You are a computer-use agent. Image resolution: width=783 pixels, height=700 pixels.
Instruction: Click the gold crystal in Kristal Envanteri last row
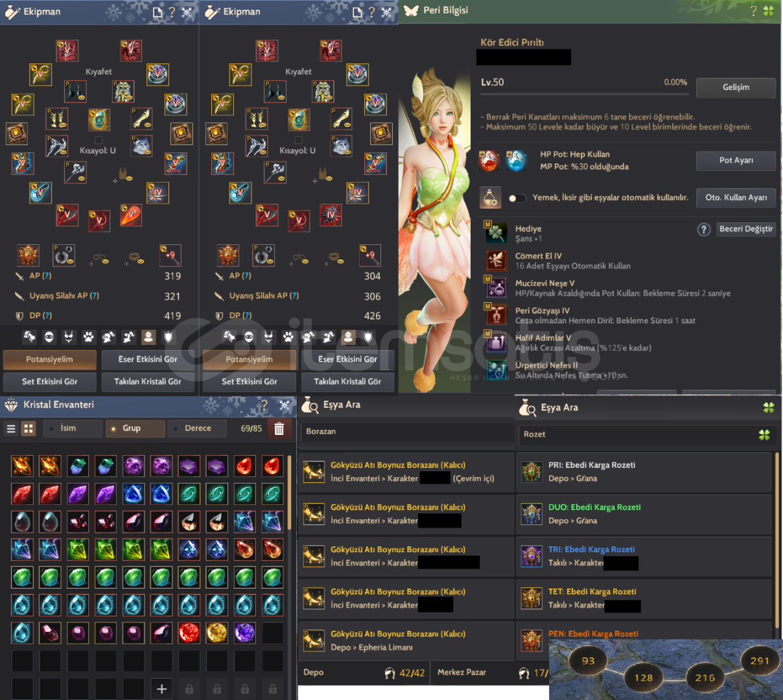[216, 633]
